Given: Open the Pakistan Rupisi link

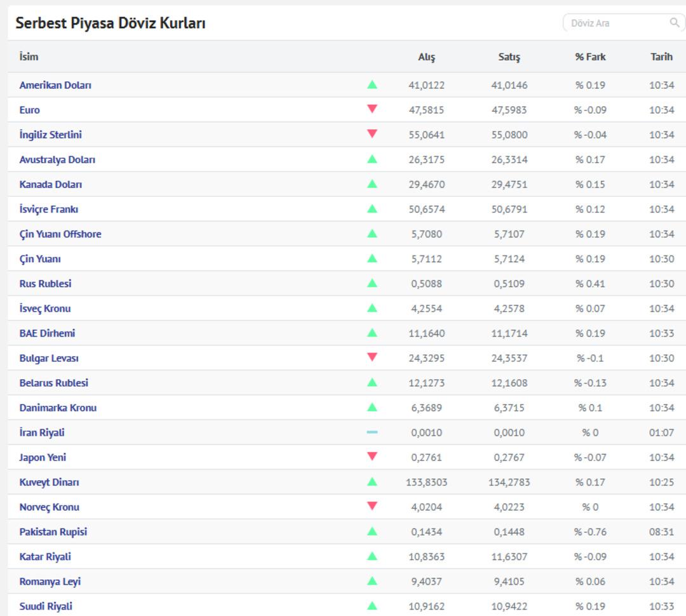Looking at the screenshot, I should click(x=53, y=532).
